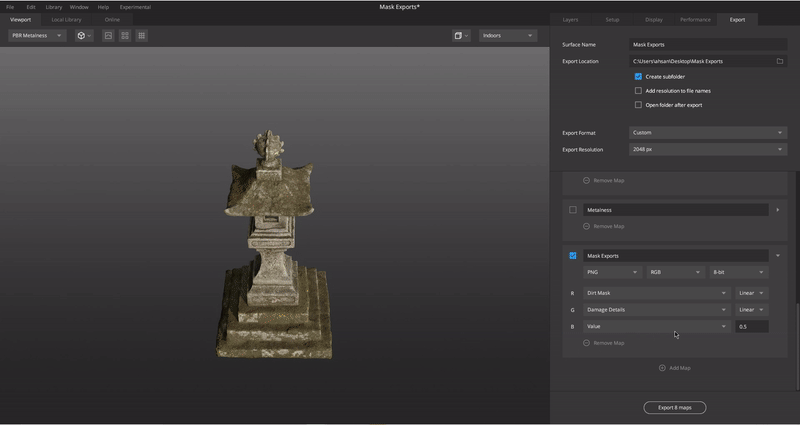Open the Library menu
The width and height of the screenshot is (800, 425).
[53, 7]
